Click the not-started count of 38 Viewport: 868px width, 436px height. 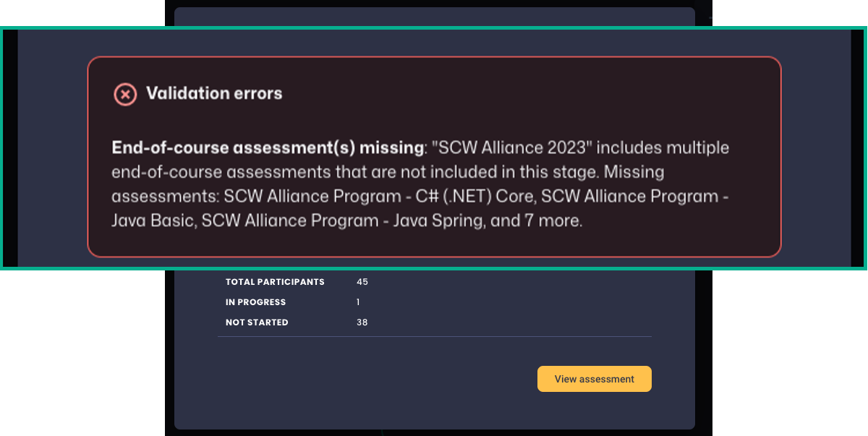(362, 322)
